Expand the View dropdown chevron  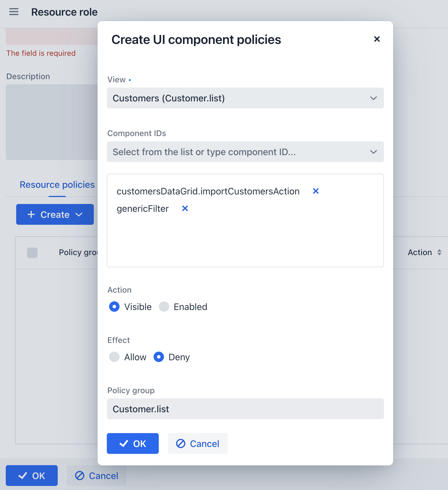373,98
